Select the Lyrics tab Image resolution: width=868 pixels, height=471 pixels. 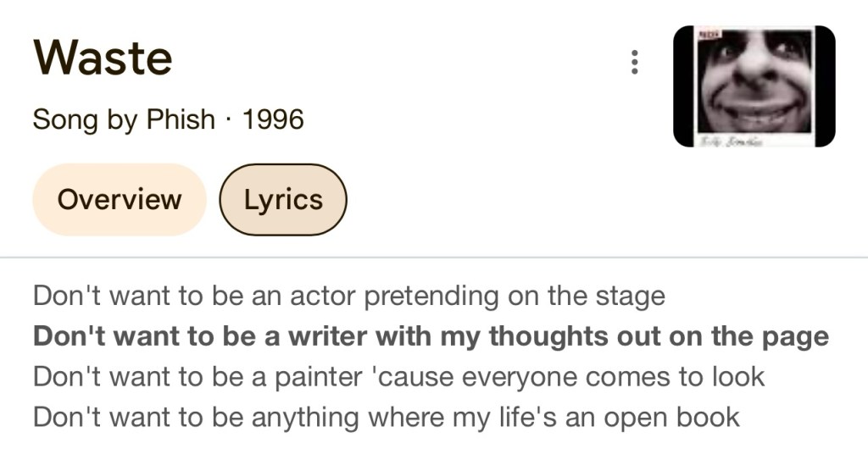pyautogui.click(x=283, y=200)
